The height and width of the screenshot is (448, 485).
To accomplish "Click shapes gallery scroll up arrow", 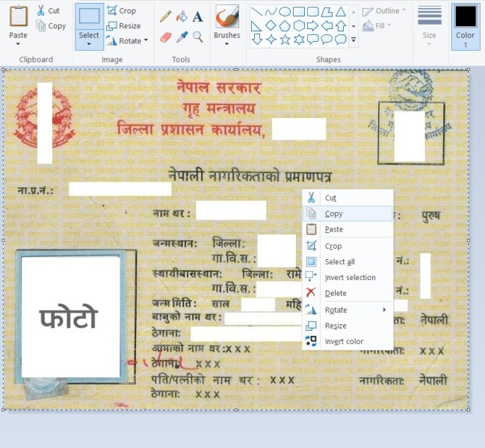I will point(353,12).
